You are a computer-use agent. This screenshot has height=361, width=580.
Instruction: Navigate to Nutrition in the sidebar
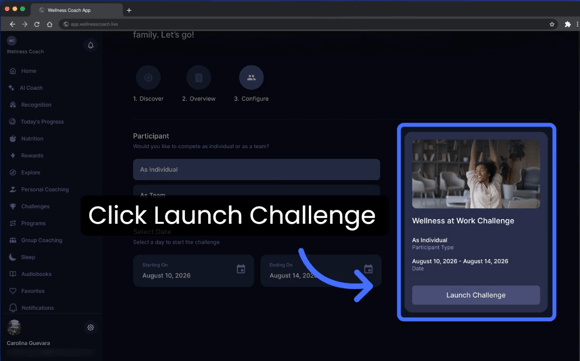pos(32,139)
